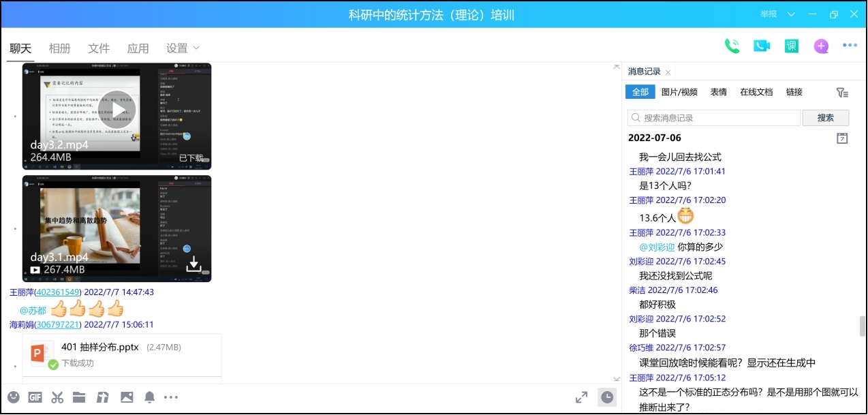Click the send file folder icon
Screen dimensions: 868x415
[x=79, y=397]
